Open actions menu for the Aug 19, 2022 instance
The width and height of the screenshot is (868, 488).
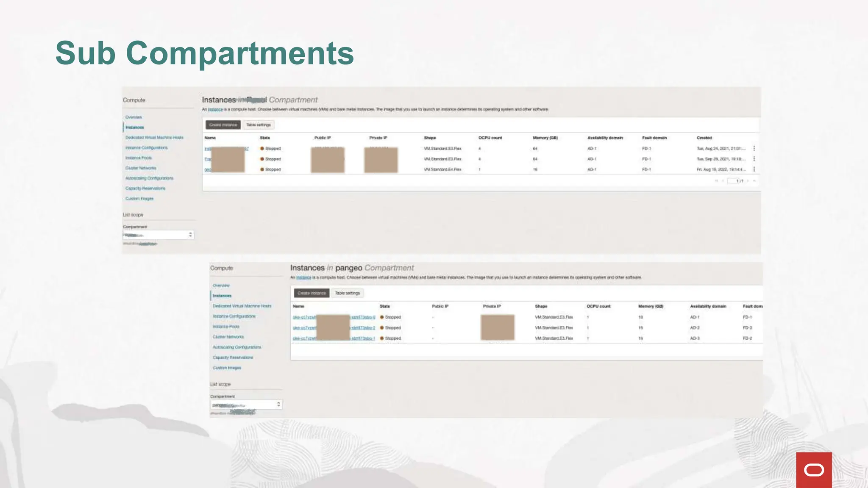click(754, 169)
